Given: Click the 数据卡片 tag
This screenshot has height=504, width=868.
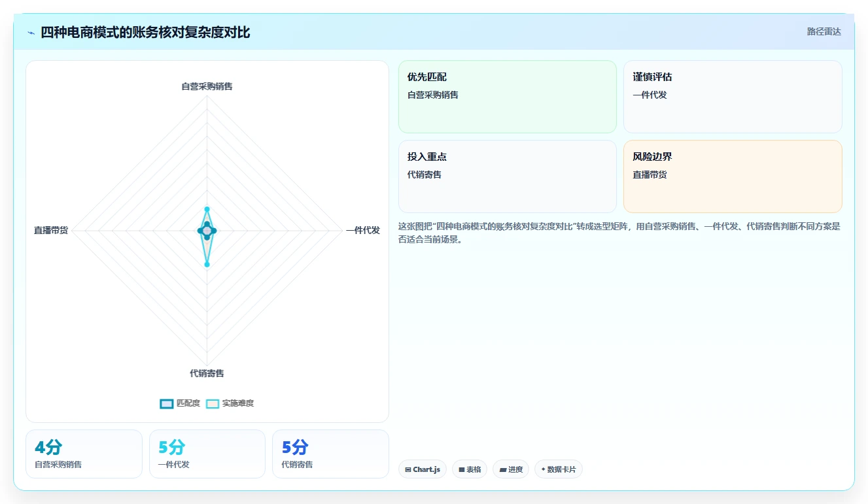Looking at the screenshot, I should (x=558, y=469).
